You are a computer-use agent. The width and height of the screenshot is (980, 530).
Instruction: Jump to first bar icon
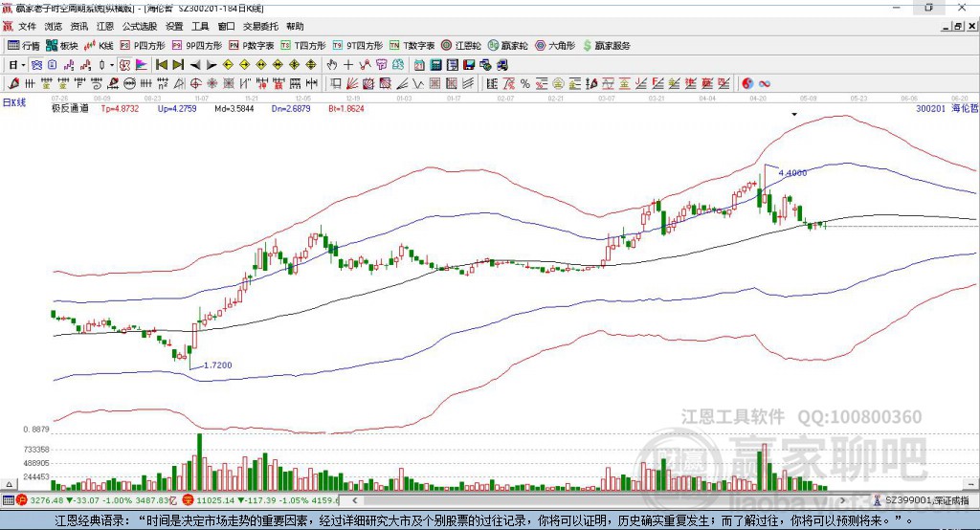point(161,65)
